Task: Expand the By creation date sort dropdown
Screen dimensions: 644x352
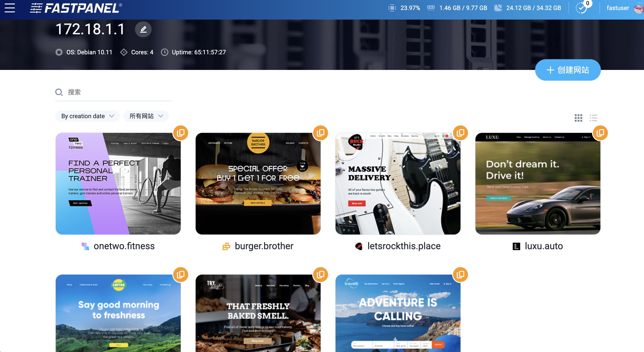Action: click(87, 116)
